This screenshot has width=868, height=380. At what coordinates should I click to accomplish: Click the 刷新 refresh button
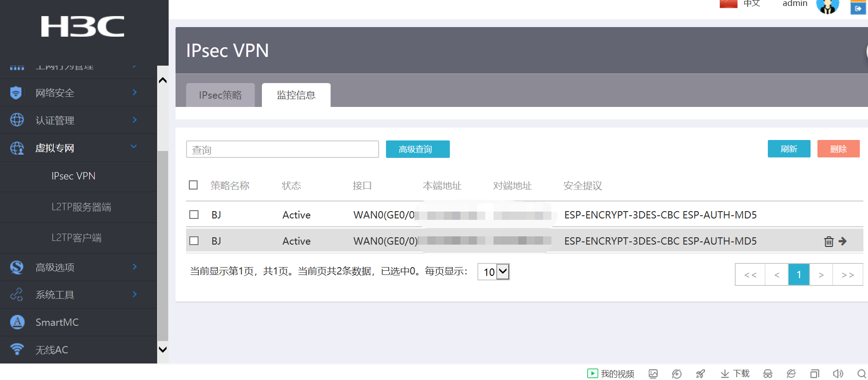(789, 149)
